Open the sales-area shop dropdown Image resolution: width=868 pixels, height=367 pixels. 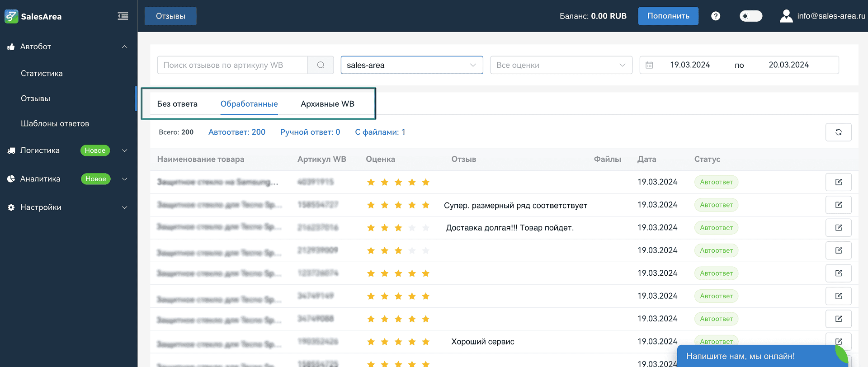coord(412,65)
